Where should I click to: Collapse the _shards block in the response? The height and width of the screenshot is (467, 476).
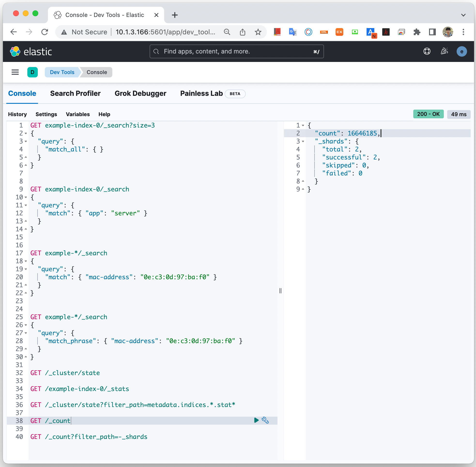point(303,142)
